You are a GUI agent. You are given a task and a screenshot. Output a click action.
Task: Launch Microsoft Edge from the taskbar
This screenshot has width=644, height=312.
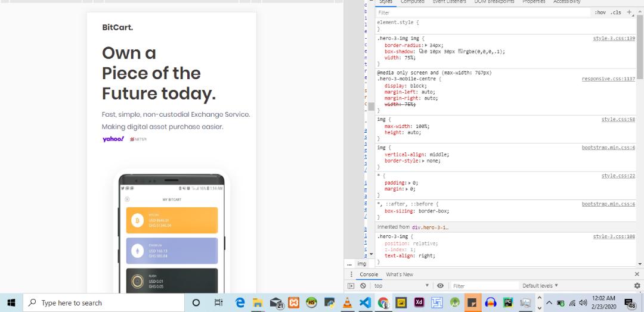pyautogui.click(x=240, y=303)
